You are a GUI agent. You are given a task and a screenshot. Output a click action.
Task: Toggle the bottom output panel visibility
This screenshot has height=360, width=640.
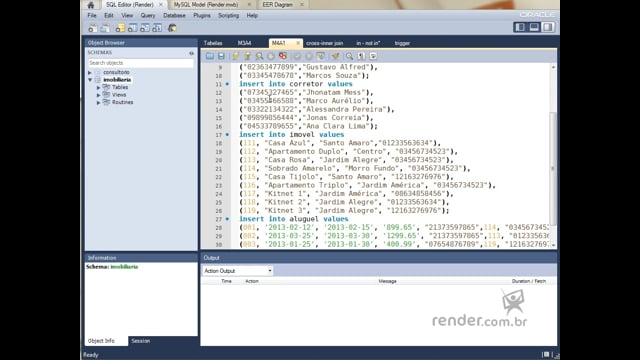click(x=534, y=27)
